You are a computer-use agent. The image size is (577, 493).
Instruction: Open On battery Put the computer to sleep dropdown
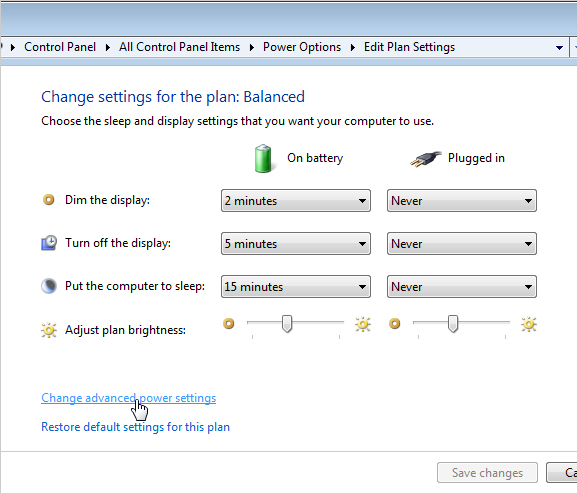click(x=295, y=287)
